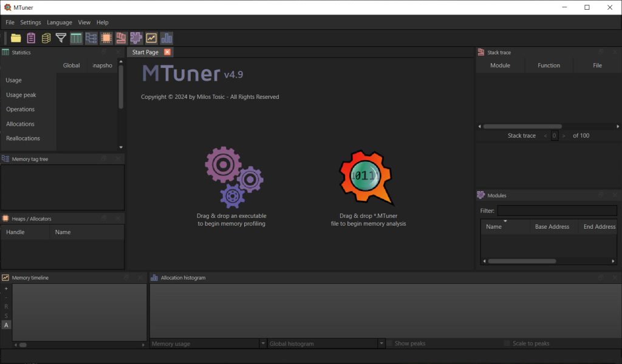This screenshot has height=364, width=622.
Task: Toggle Memory timeline via line chart toolbar icon
Action: [151, 38]
